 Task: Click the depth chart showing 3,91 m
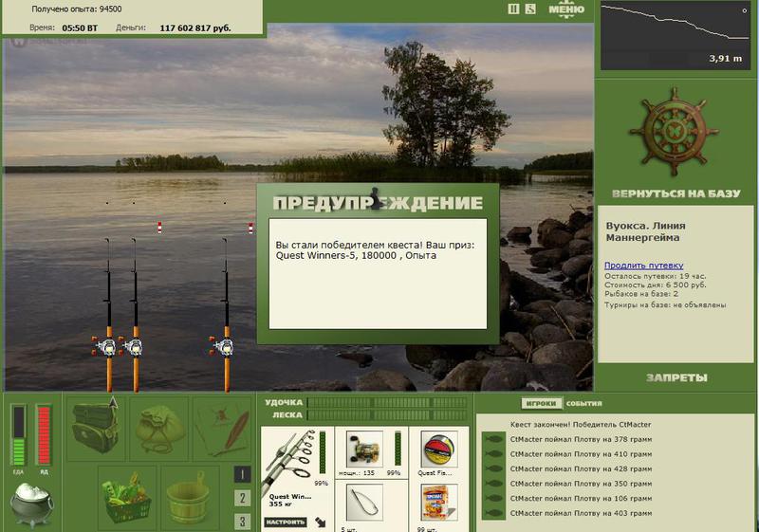coord(676,35)
